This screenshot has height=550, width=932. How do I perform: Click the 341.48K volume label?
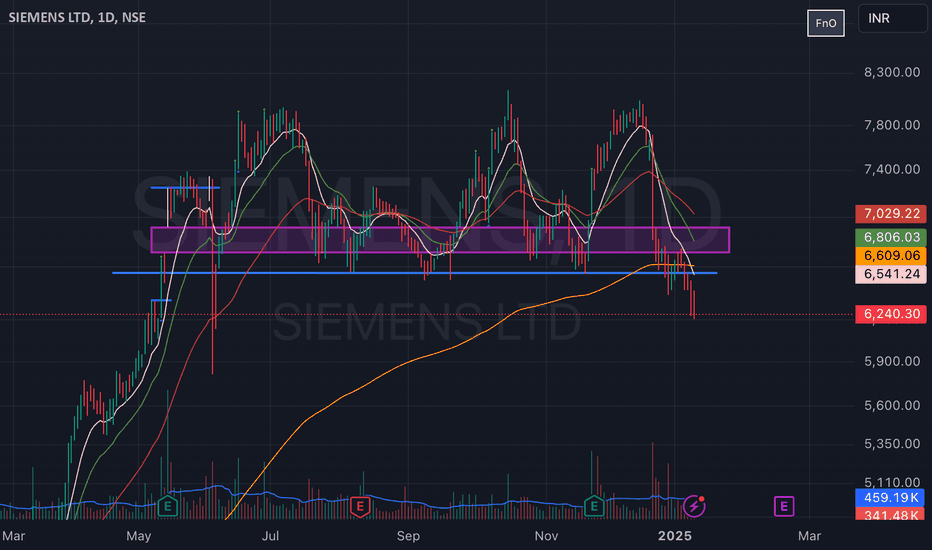click(x=890, y=514)
